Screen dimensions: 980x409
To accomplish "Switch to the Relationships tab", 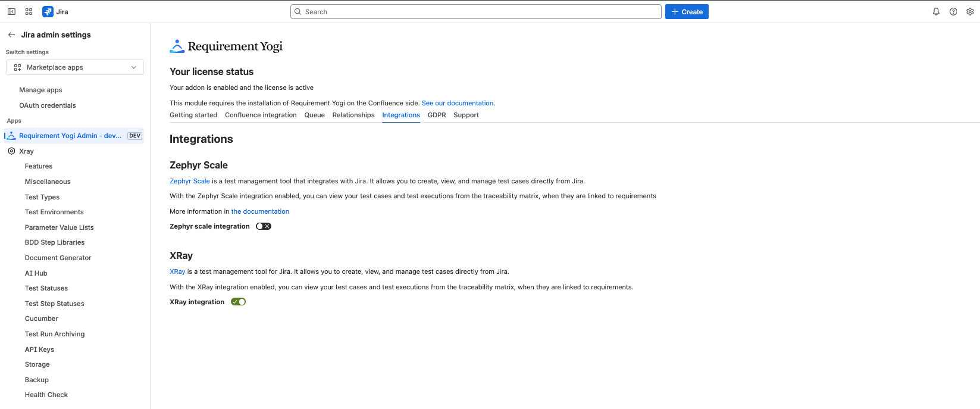I will point(353,115).
